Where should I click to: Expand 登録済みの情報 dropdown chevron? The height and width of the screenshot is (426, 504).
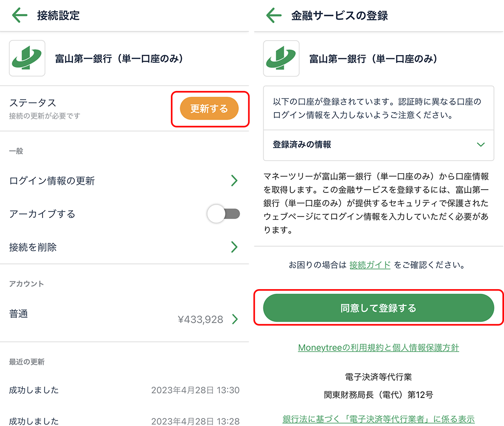pos(481,145)
